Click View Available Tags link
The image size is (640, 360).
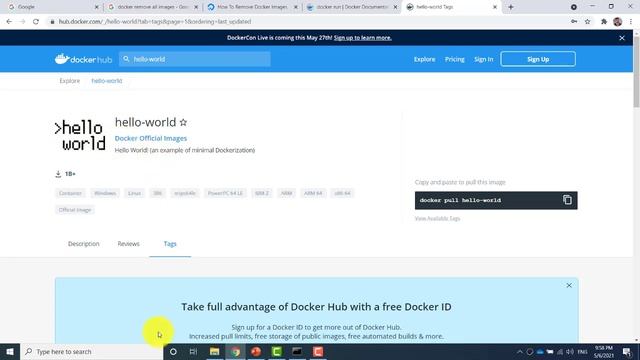tap(438, 218)
